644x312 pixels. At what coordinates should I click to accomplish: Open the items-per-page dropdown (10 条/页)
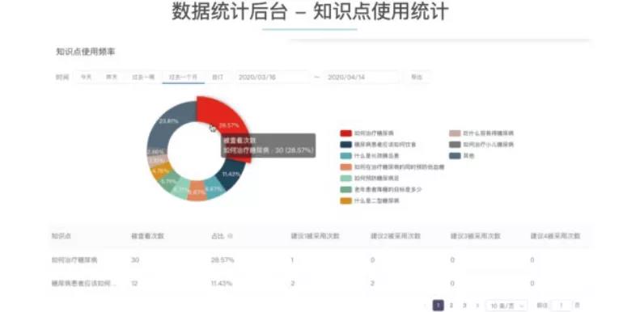[506, 306]
